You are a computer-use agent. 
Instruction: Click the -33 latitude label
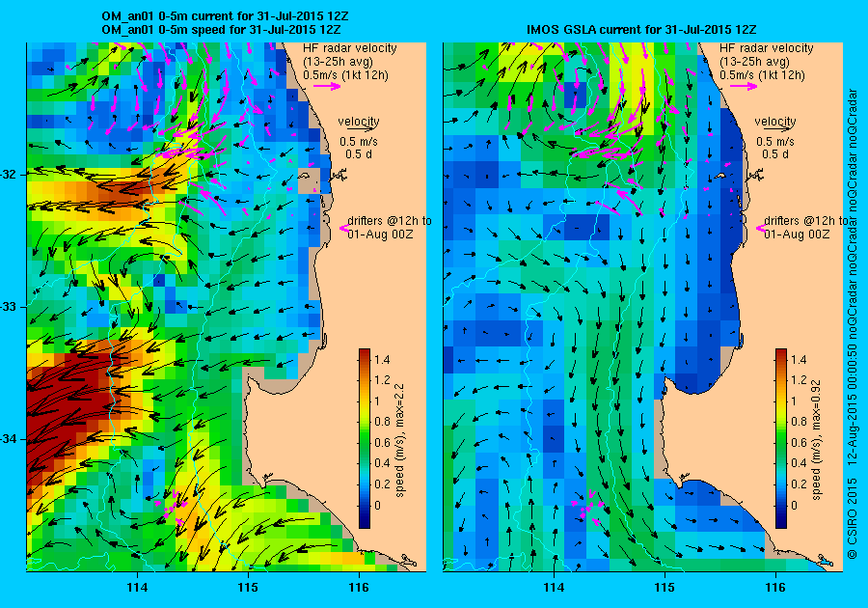coord(10,307)
